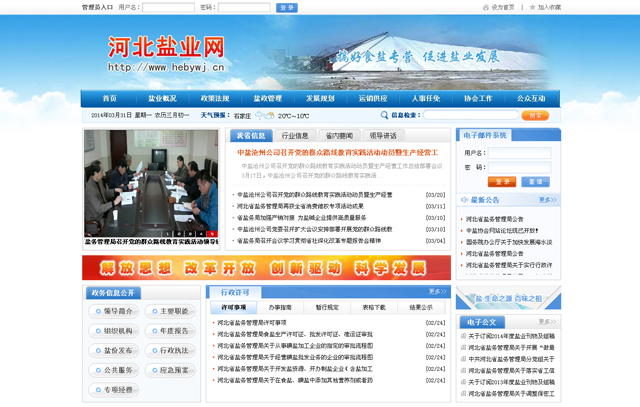Select the 结果公示 sub-tab
This screenshot has width=640, height=407.
pyautogui.click(x=421, y=307)
